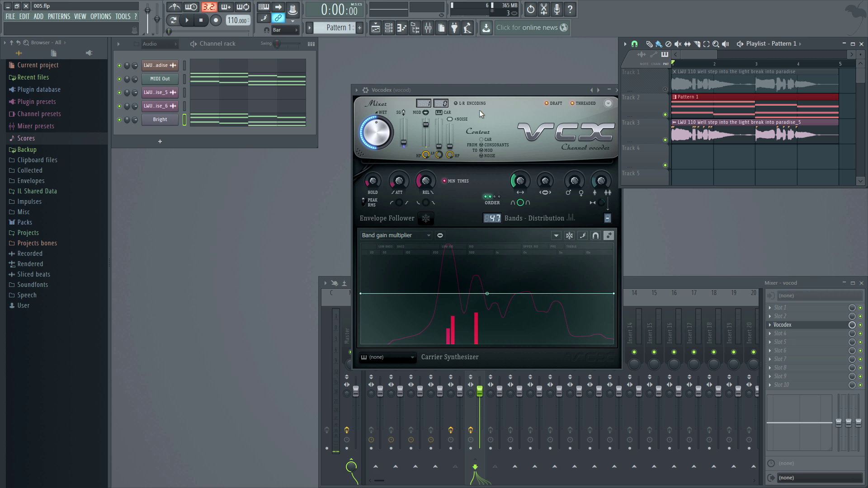Toggle L-R Encoding option

pyautogui.click(x=456, y=103)
